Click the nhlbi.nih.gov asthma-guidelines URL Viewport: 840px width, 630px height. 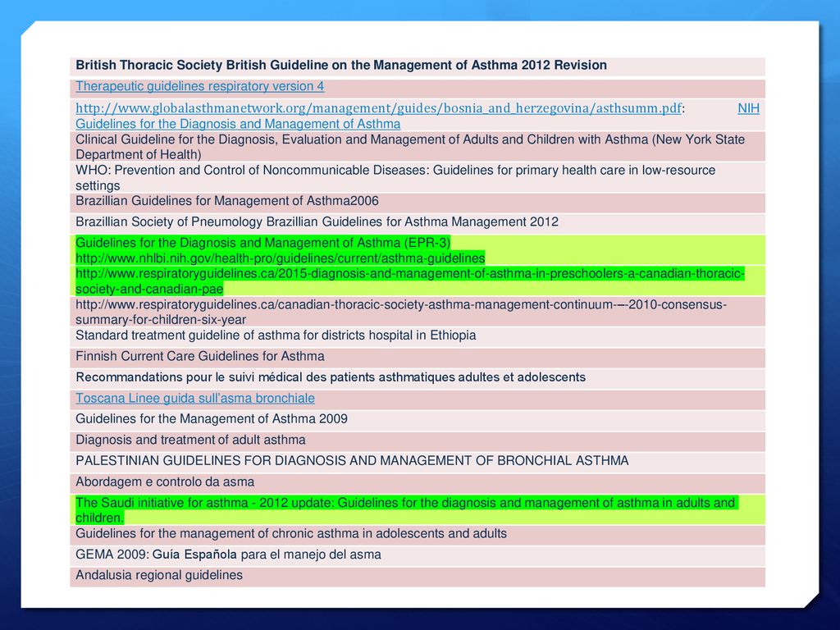click(x=281, y=258)
